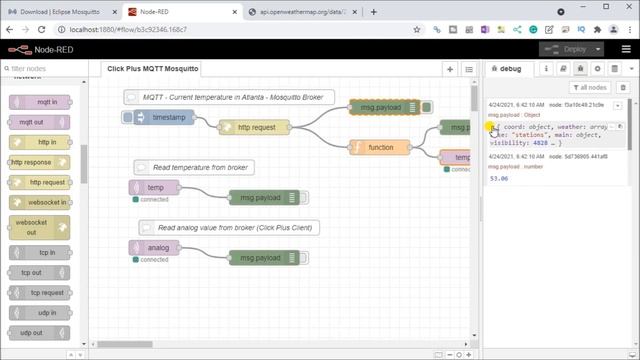Image resolution: width=640 pixels, height=360 pixels.
Task: Pick the mqtt out palette node
Action: [39, 122]
